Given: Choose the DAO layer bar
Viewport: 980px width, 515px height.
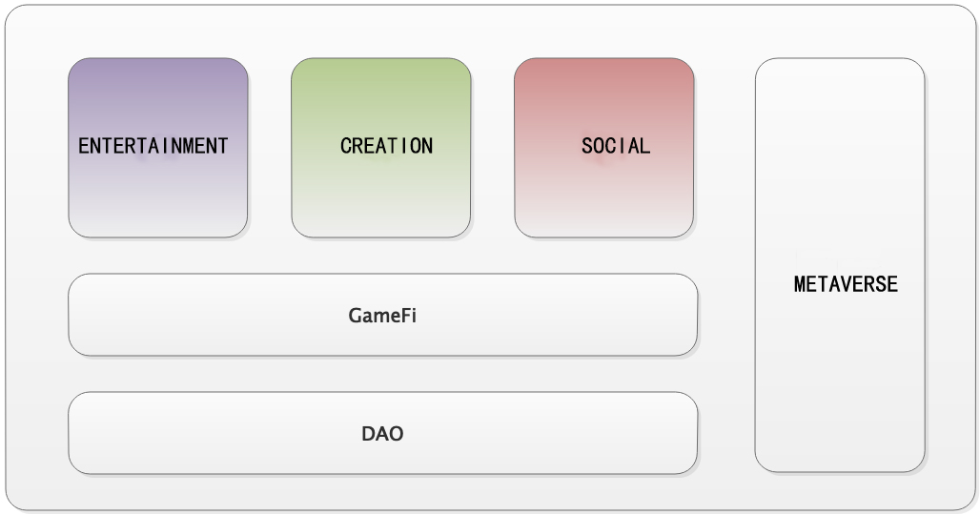Looking at the screenshot, I should (x=382, y=432).
